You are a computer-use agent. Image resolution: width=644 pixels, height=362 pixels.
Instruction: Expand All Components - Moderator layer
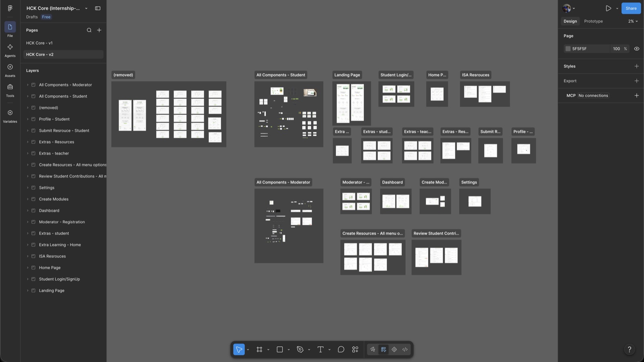click(28, 85)
